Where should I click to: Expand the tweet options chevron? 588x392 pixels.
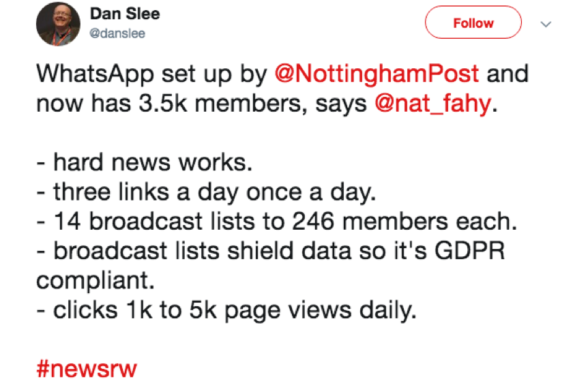point(546,25)
